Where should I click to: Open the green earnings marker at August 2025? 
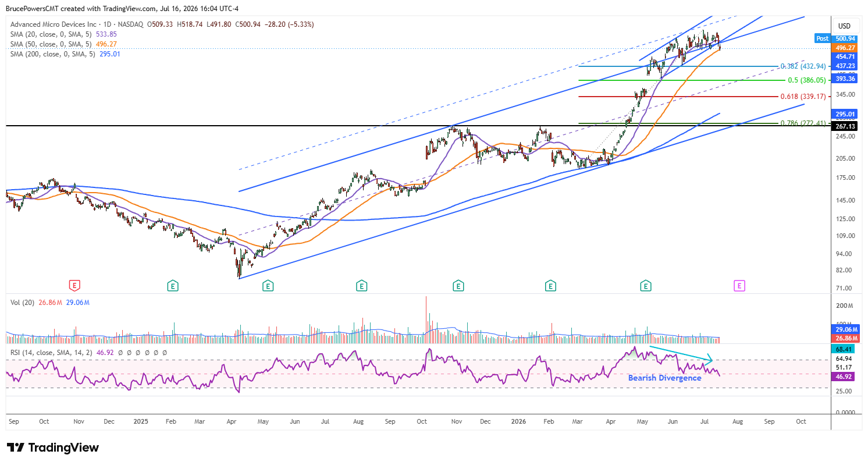click(362, 285)
